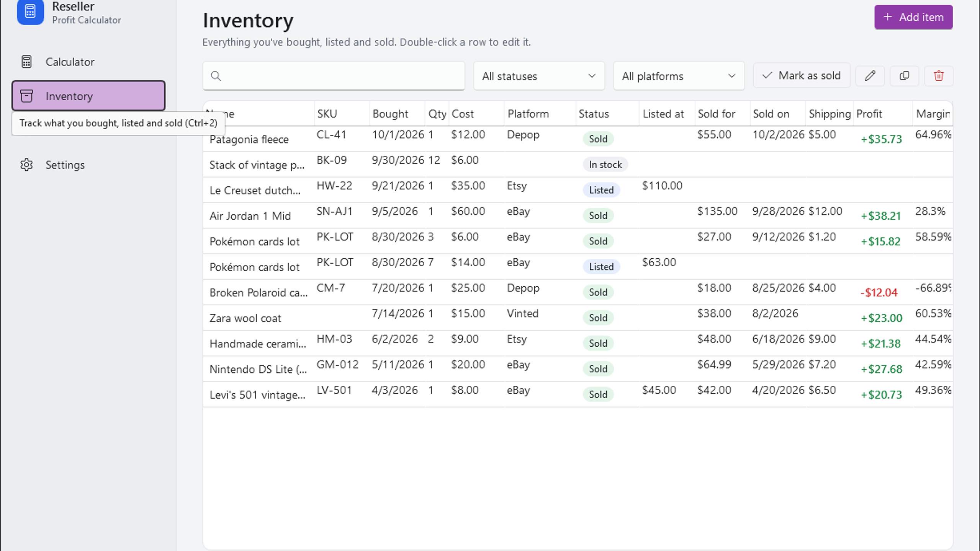This screenshot has width=980, height=551.
Task: Open the All platforms dropdown
Action: pos(679,76)
